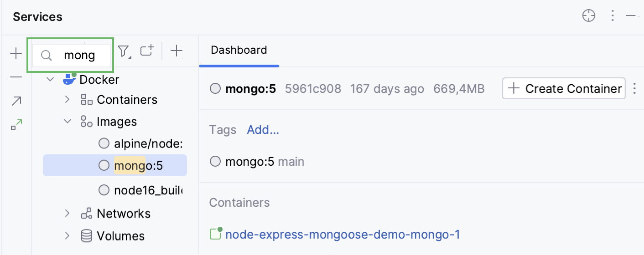The image size is (644, 255).
Task: Click the crosshair locate icon in Services header
Action: (x=589, y=16)
